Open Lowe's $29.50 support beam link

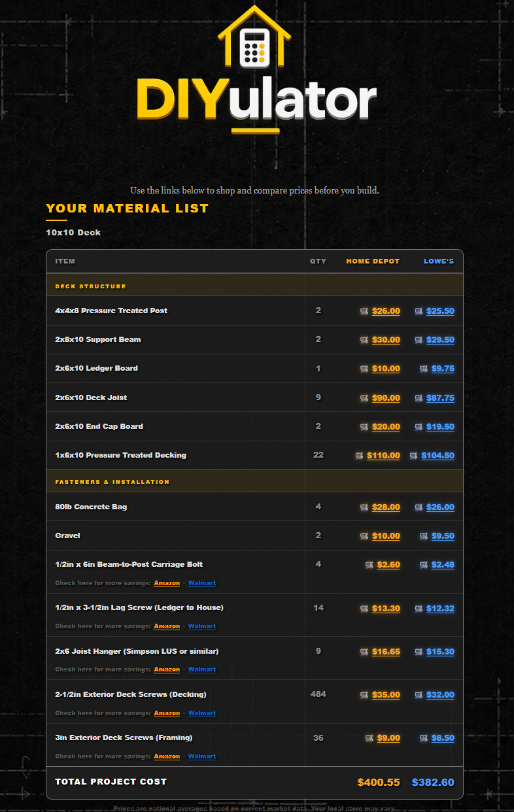440,340
